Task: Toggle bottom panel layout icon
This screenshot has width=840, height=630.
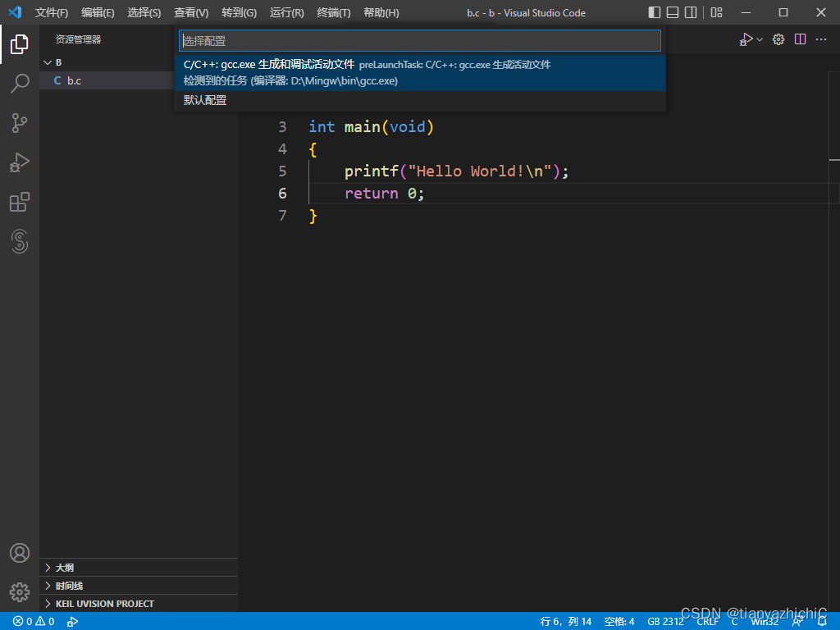Action: click(673, 12)
